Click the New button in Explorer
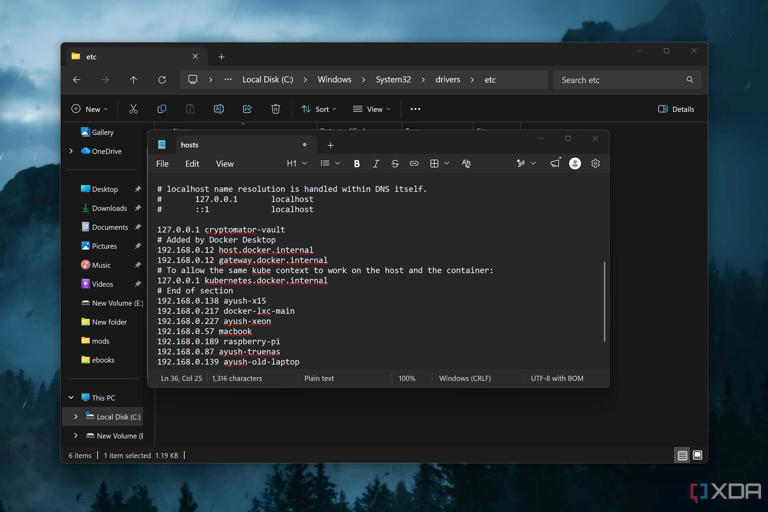This screenshot has width=768, height=512. click(x=89, y=109)
